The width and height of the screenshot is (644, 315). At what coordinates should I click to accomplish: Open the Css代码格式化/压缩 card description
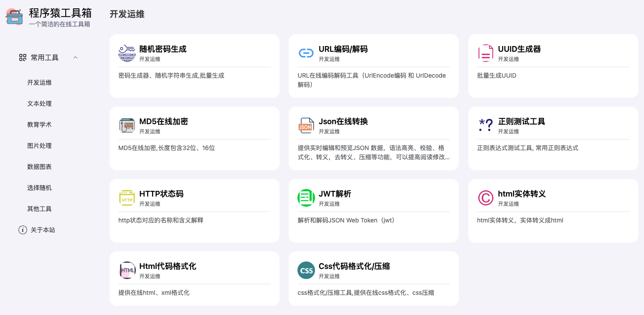[x=366, y=293]
